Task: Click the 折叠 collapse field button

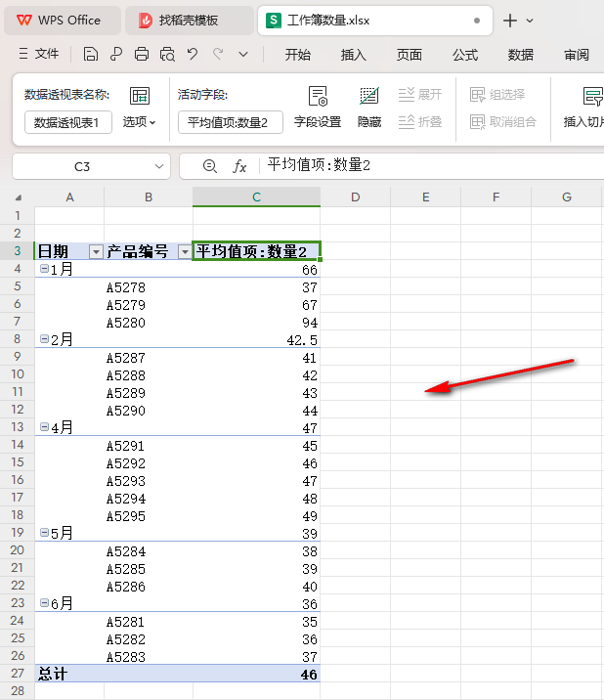Action: 419,122
